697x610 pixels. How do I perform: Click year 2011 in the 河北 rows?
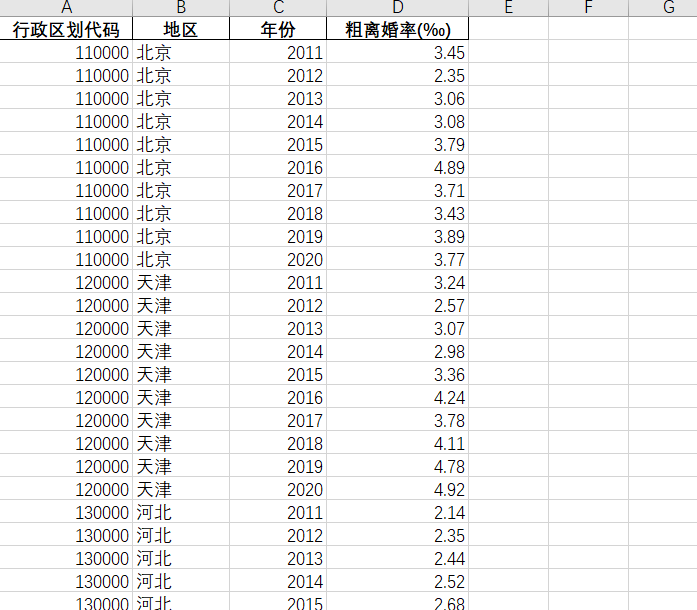coord(278,513)
